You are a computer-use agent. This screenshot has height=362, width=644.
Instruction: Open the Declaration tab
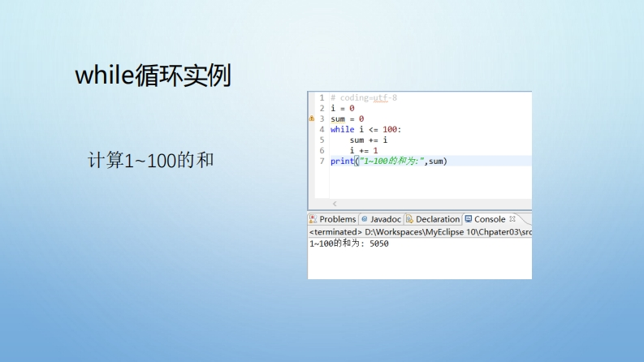[433, 219]
